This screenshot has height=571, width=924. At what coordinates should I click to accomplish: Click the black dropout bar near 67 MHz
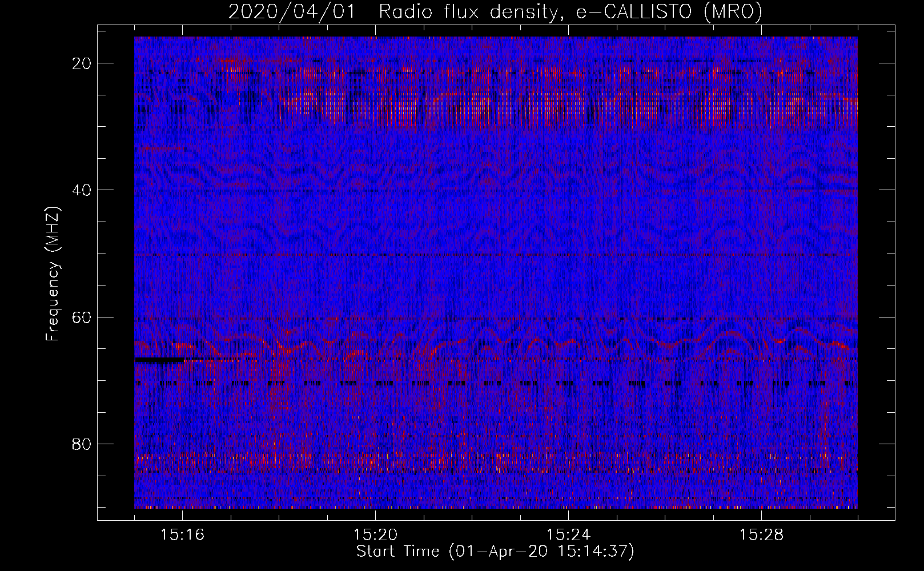(160, 360)
